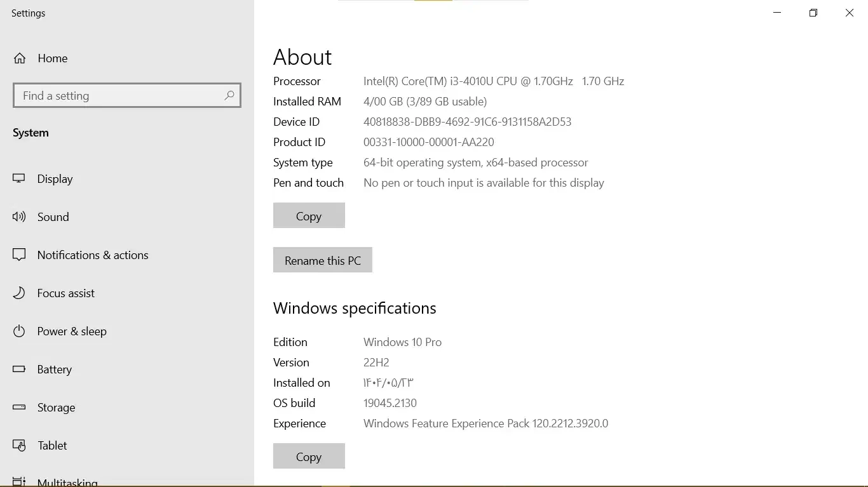
Task: Click the Display monitor icon
Action: (x=19, y=179)
